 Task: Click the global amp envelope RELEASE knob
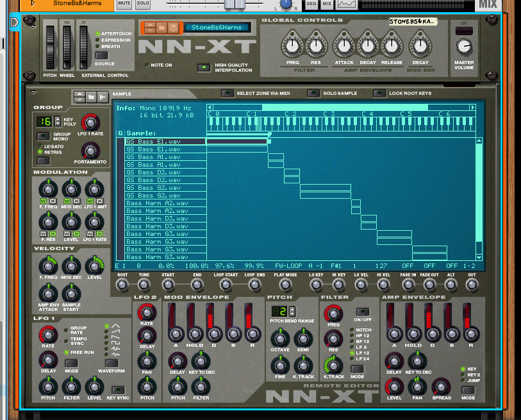[392, 46]
